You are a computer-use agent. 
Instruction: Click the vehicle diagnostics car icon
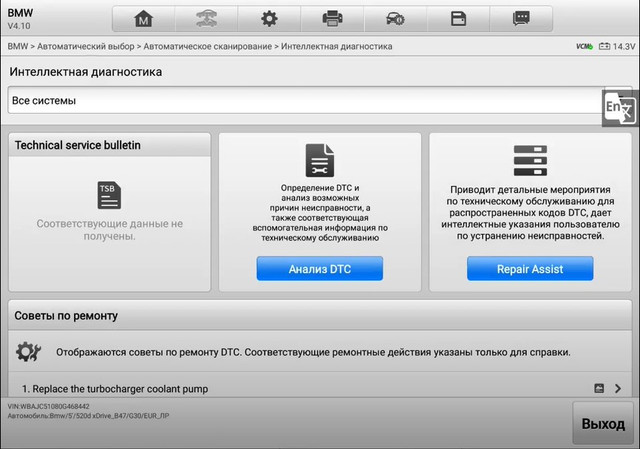(x=207, y=19)
